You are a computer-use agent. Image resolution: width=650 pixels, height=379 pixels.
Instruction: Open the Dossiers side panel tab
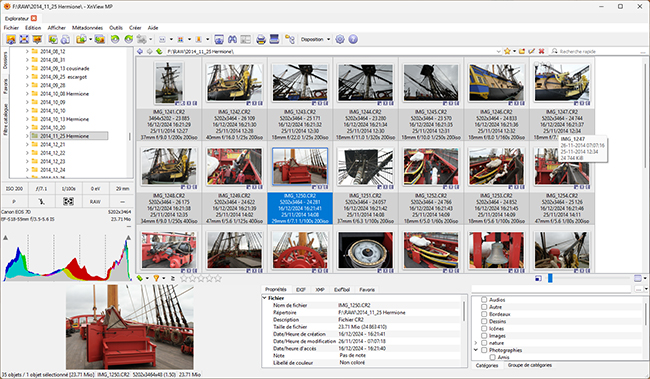coord(5,61)
